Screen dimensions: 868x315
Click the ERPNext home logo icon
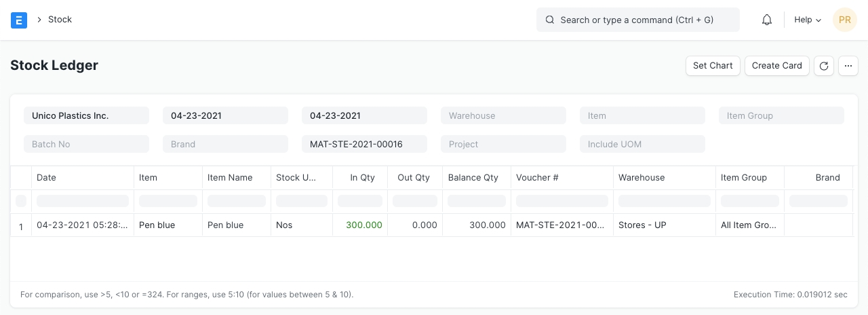[19, 20]
